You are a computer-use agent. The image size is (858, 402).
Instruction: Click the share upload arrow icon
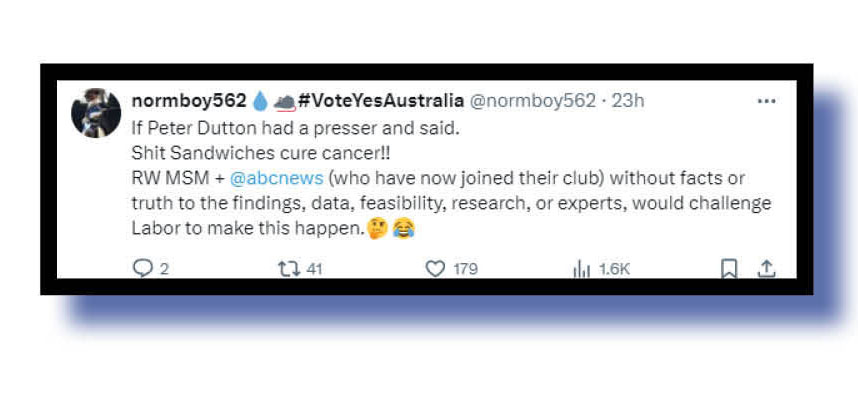766,268
